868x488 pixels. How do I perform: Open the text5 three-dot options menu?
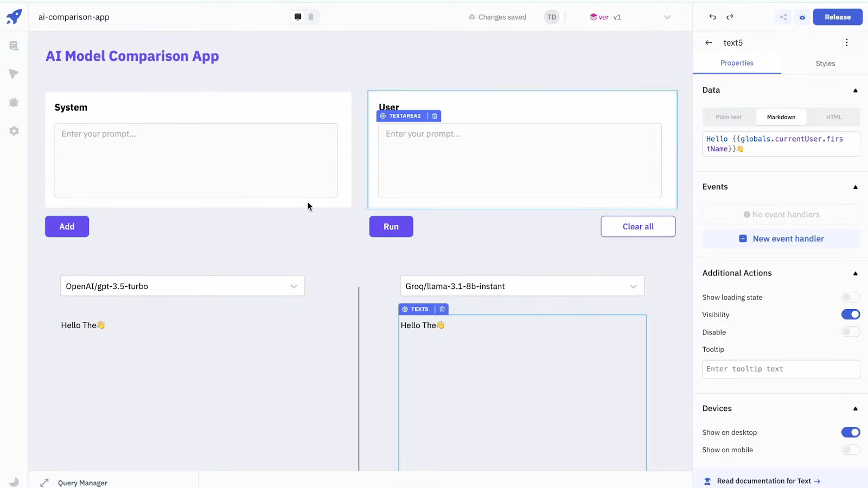pyautogui.click(x=846, y=42)
